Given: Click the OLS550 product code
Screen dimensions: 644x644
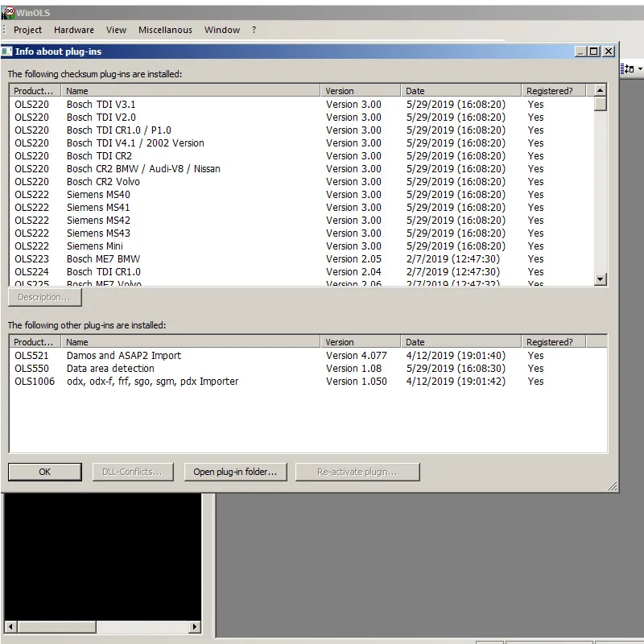Looking at the screenshot, I should click(31, 369).
